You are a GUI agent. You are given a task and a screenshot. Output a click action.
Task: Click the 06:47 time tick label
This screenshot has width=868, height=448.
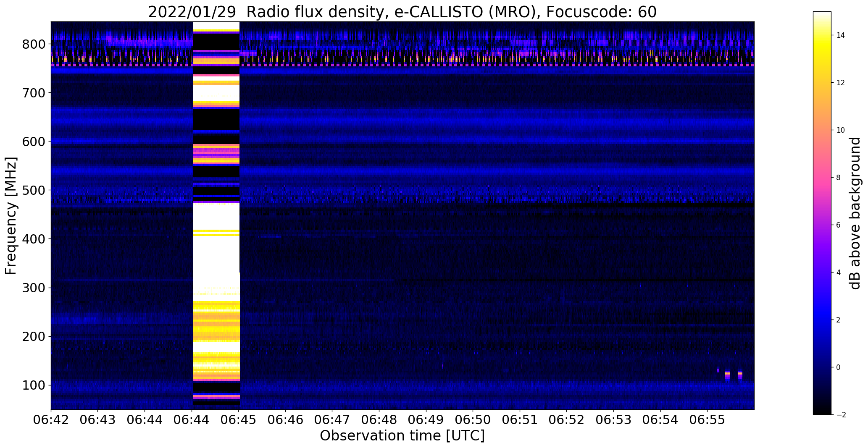[x=332, y=421]
